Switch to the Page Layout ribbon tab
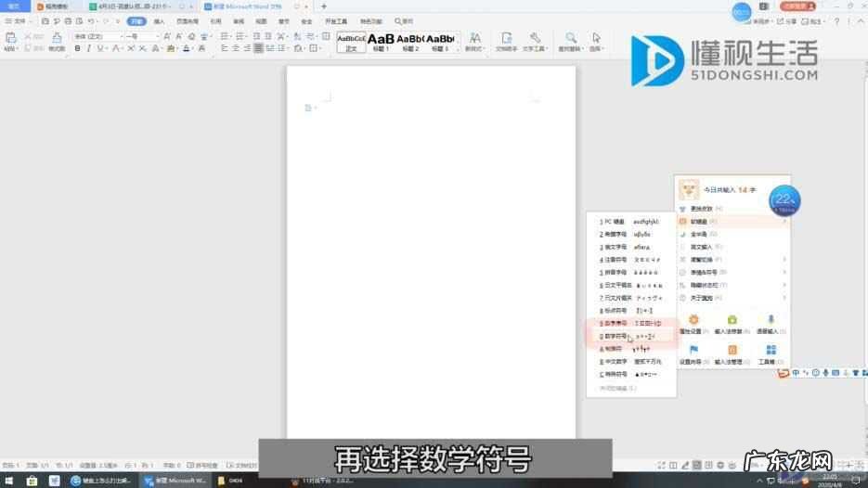The image size is (868, 488). pyautogui.click(x=188, y=21)
